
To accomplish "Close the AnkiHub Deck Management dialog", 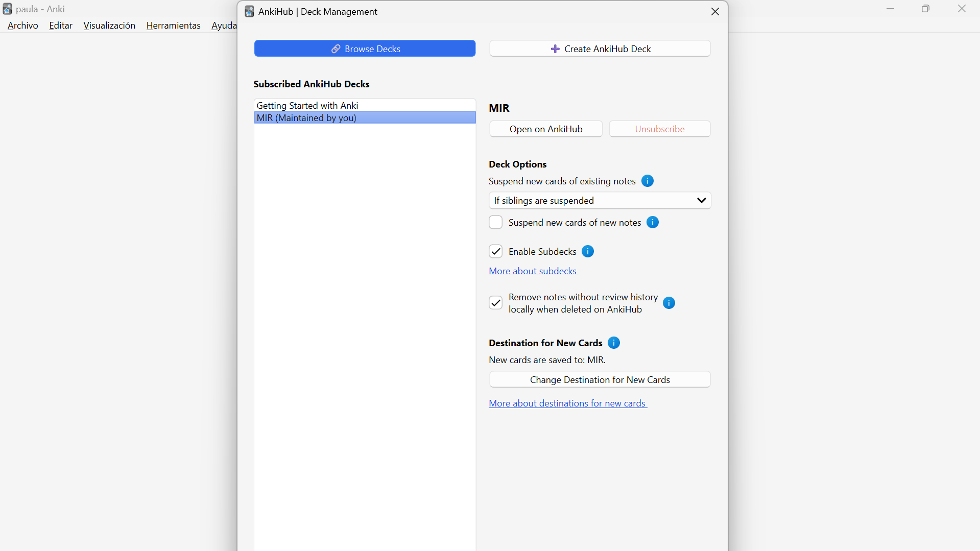I will (x=715, y=11).
